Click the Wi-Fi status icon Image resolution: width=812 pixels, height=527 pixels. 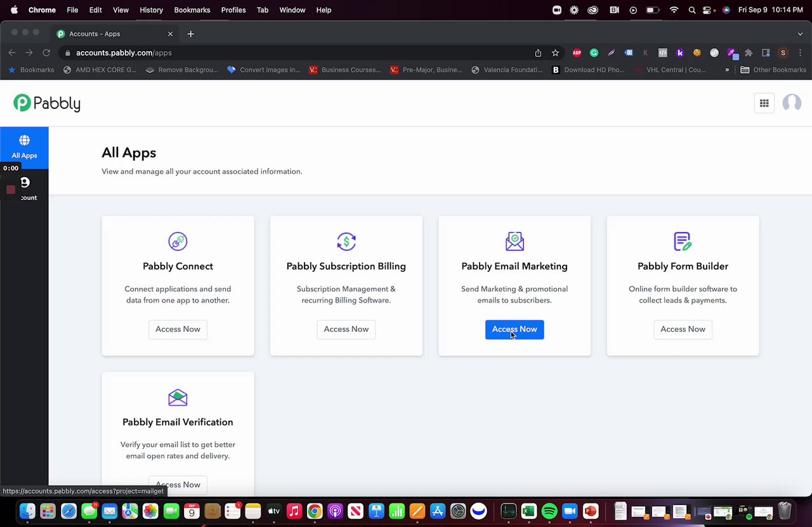coord(674,10)
